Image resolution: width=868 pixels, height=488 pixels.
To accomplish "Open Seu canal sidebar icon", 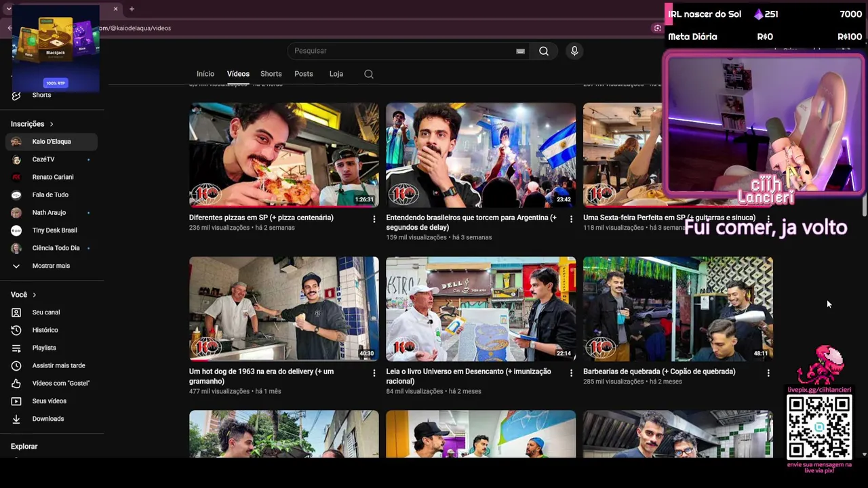I will click(16, 312).
